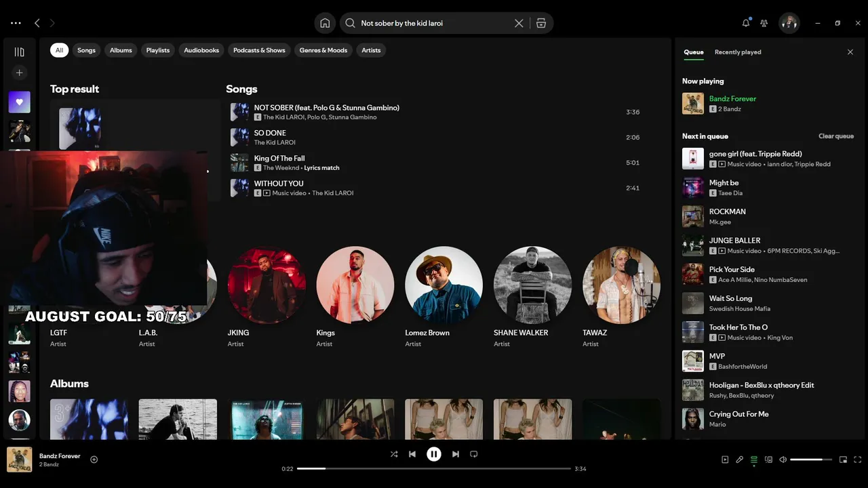Screen dimensions: 868x488
Task: Open the SHANE WALKER artist card
Action: click(532, 297)
